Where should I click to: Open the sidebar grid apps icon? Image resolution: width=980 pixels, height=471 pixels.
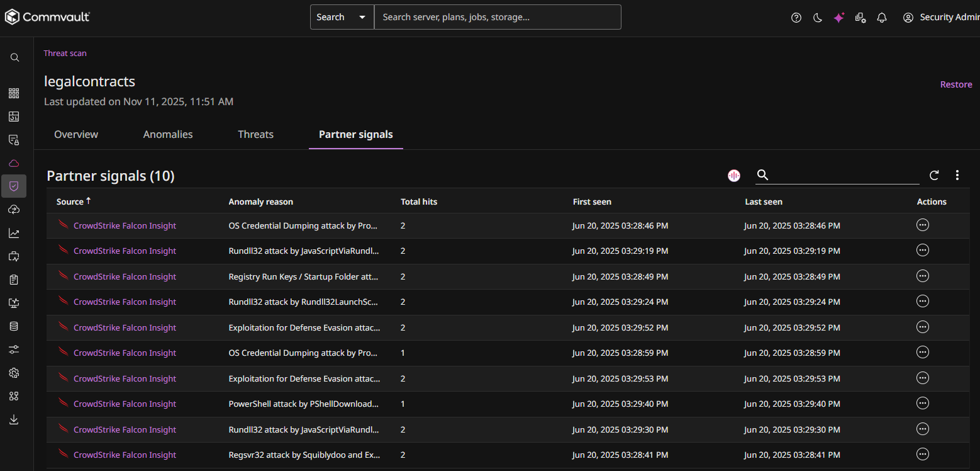click(x=14, y=93)
